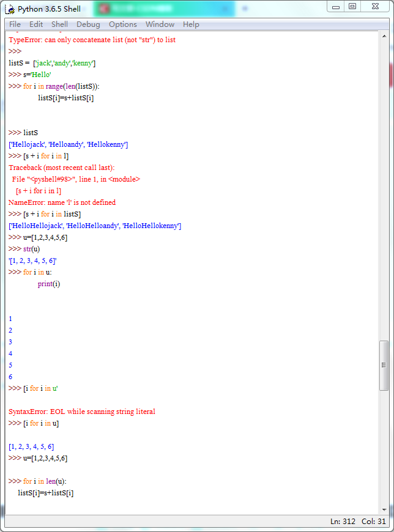The image size is (394, 532).
Task: Click the 'Ln: 312' status bar entry
Action: [343, 522]
